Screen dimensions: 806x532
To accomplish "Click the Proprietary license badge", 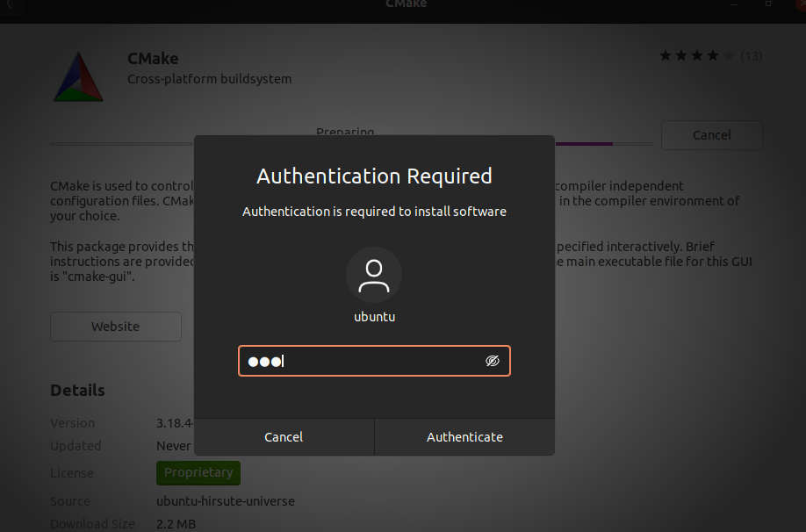I will point(198,472).
